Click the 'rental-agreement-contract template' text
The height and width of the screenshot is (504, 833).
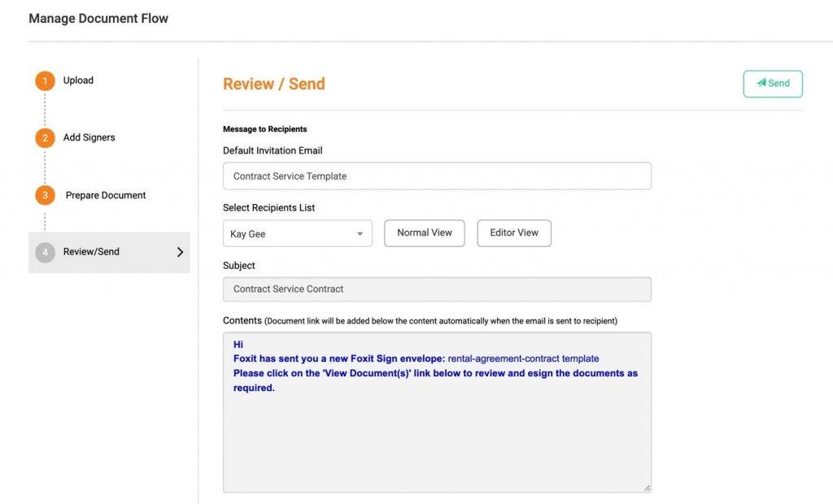tap(523, 358)
